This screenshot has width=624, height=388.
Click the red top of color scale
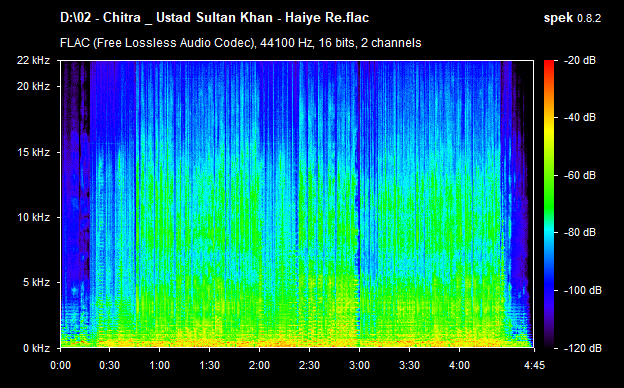point(549,64)
